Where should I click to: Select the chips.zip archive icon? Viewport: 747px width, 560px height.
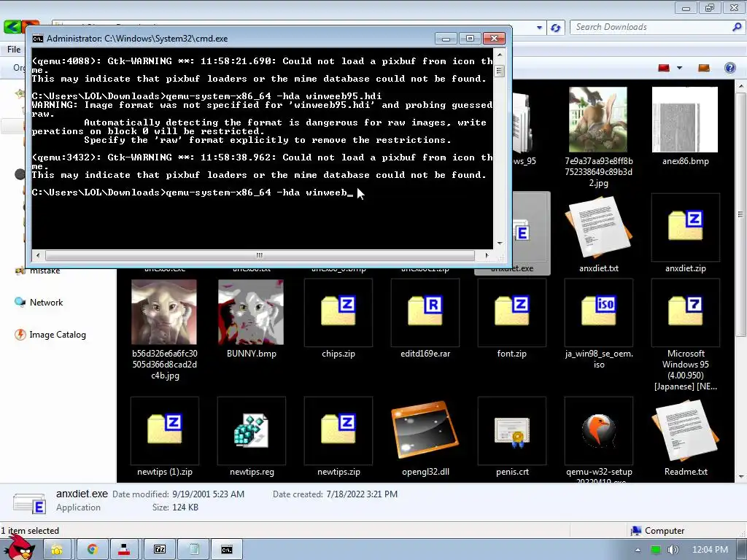tap(338, 312)
